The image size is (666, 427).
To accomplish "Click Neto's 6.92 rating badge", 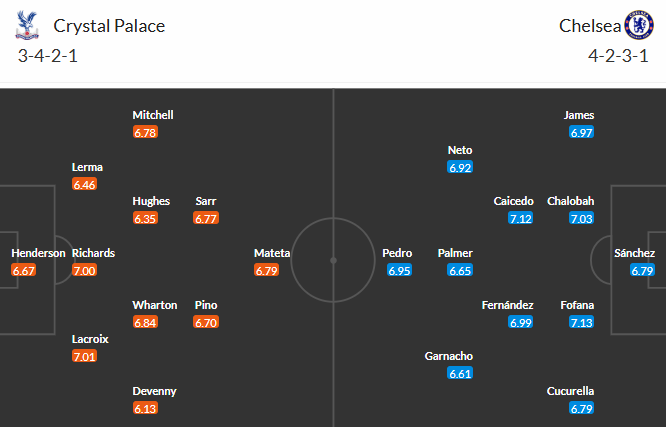I will pyautogui.click(x=460, y=167).
